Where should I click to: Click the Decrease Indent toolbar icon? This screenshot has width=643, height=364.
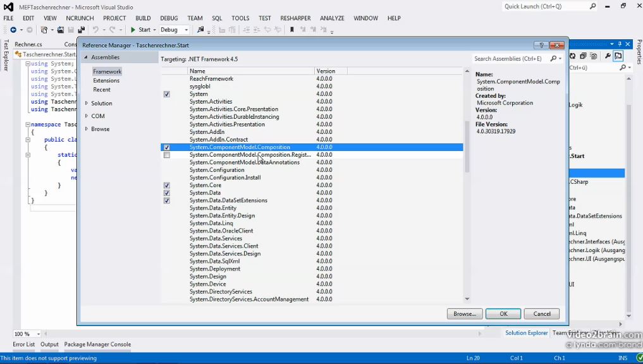(247, 30)
